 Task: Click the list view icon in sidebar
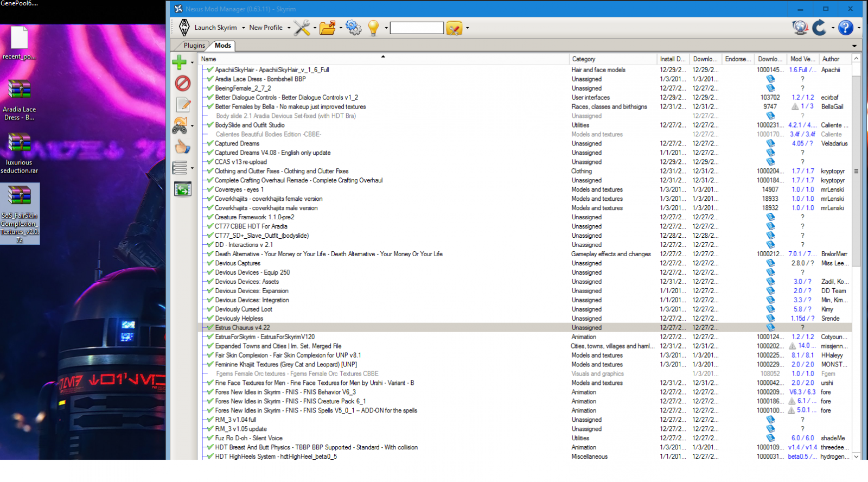click(180, 168)
